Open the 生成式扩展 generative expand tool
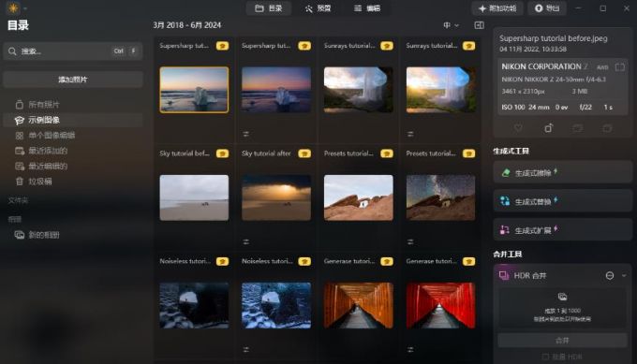 tap(563, 230)
